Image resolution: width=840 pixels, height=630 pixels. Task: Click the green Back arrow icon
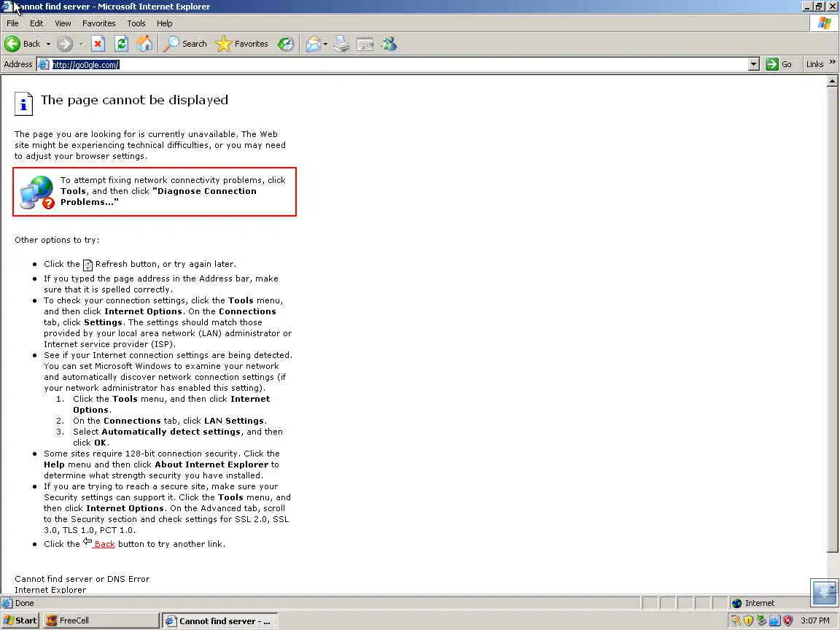click(12, 44)
